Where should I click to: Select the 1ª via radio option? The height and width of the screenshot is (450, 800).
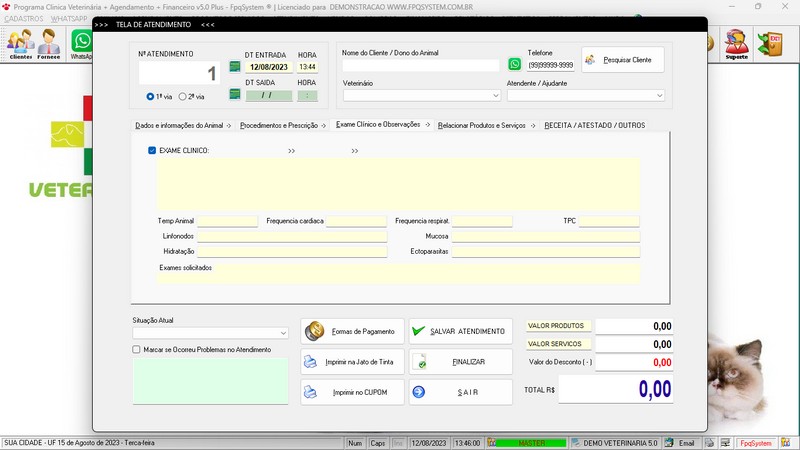point(150,96)
